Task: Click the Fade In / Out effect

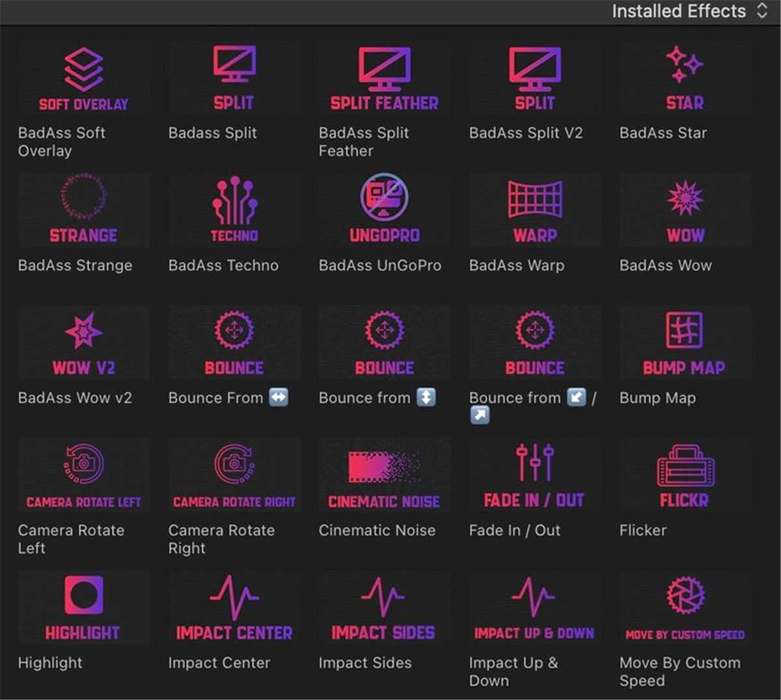Action: (534, 475)
